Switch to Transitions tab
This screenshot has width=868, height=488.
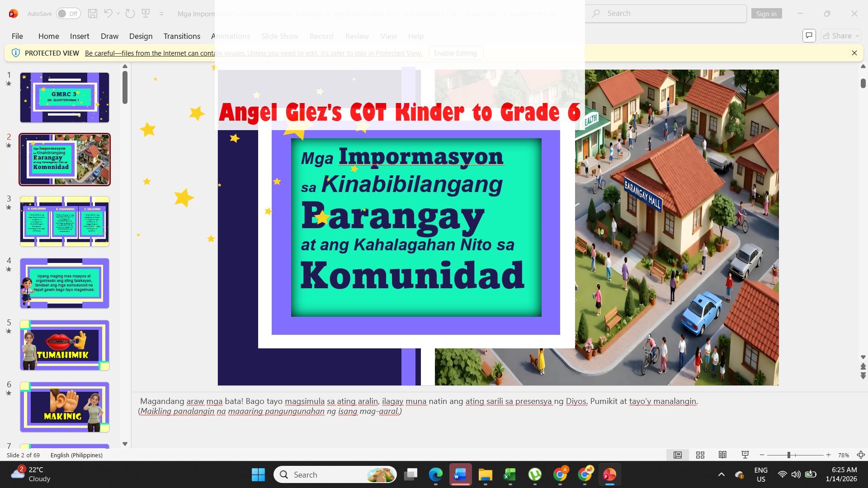[x=182, y=36]
